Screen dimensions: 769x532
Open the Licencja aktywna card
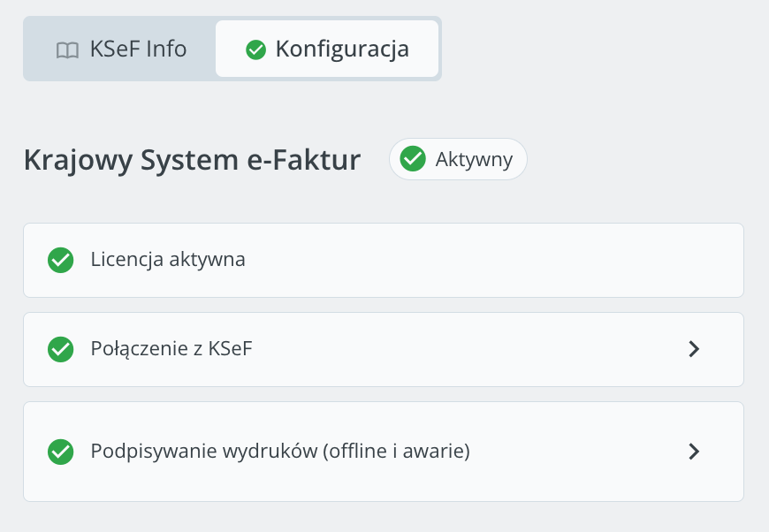point(384,260)
